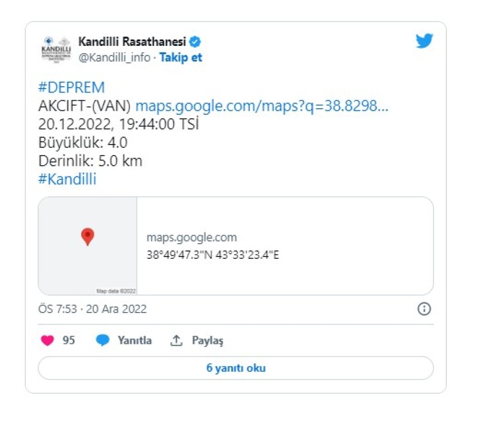
Task: Open the Kandilli profile avatar
Action: coord(57,49)
